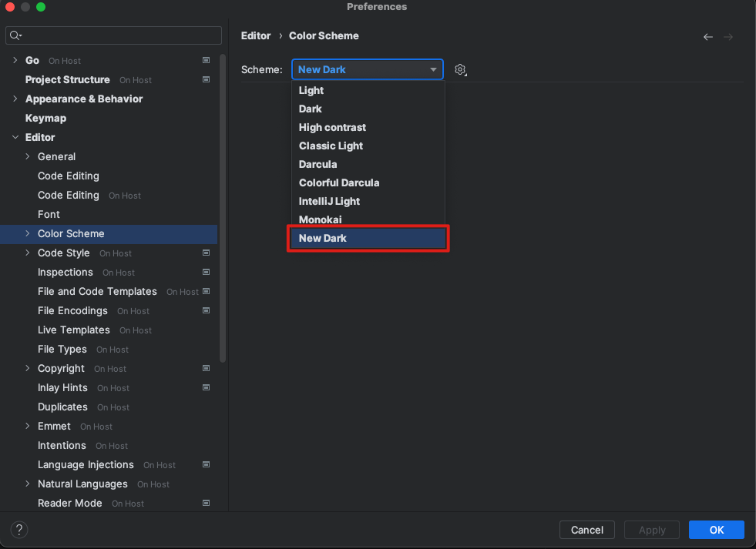
Task: Click the On Host screen icon beside Go
Action: click(206, 60)
